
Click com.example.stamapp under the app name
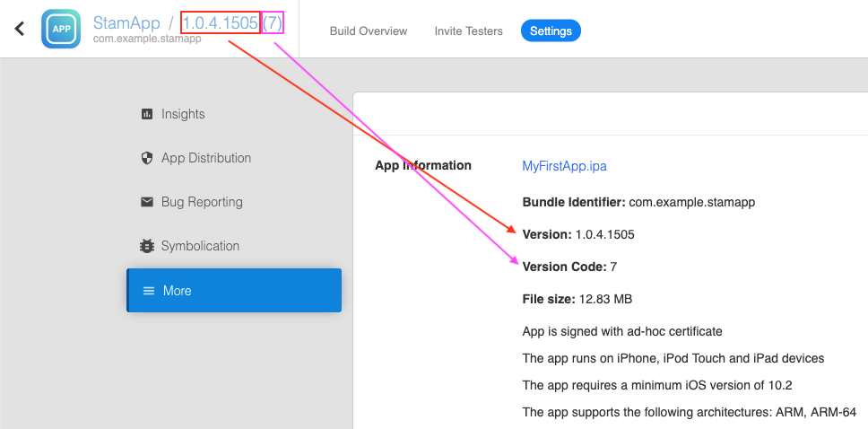coord(147,39)
